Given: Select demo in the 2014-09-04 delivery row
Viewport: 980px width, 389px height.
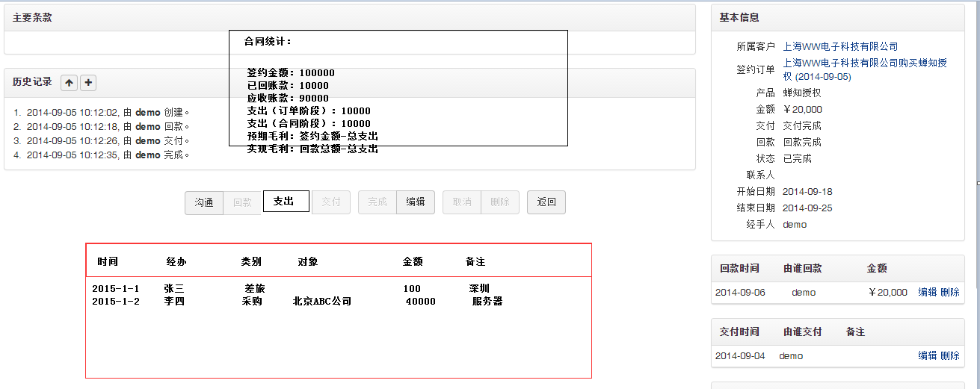Looking at the screenshot, I should pyautogui.click(x=791, y=356).
